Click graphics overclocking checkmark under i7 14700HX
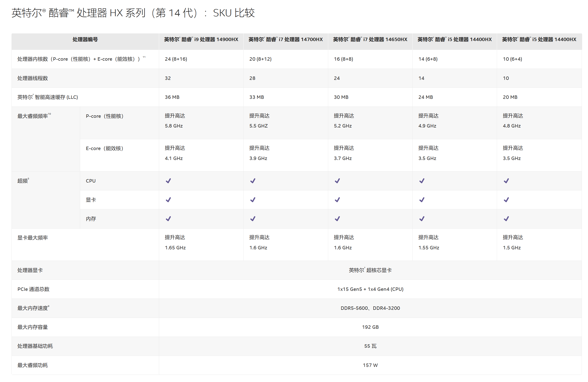588x382 pixels. (253, 200)
